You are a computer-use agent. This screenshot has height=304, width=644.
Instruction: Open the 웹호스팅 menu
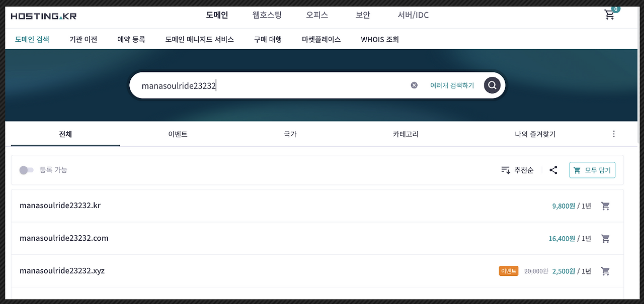point(267,15)
